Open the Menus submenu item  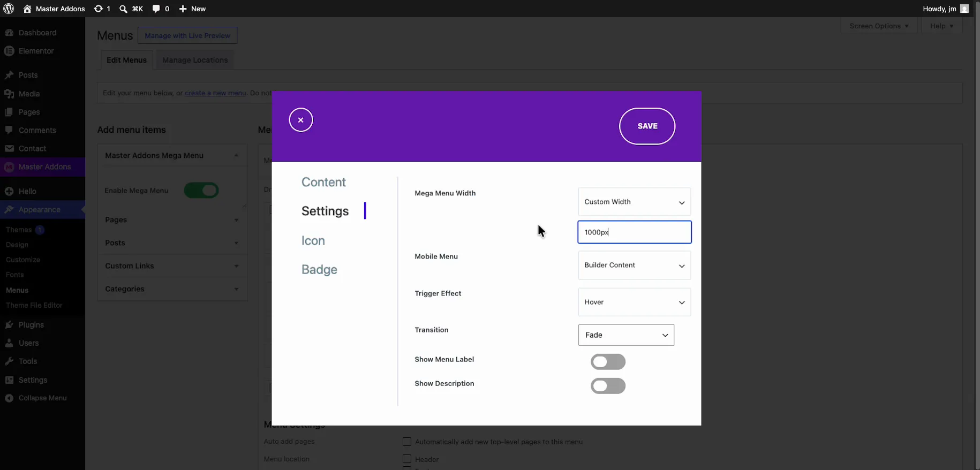point(17,290)
